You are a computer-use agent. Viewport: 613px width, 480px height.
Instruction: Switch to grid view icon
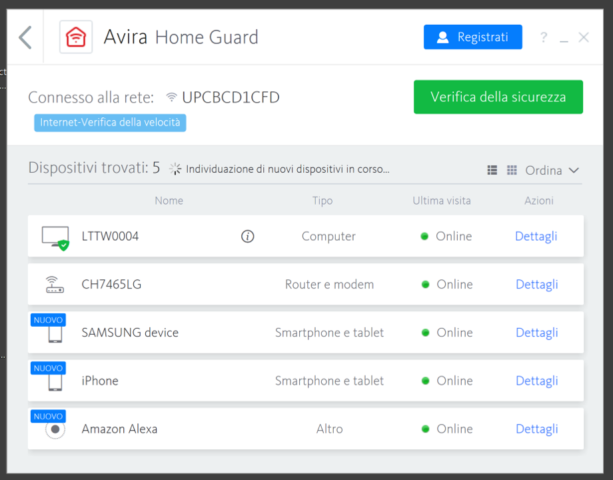click(x=512, y=170)
